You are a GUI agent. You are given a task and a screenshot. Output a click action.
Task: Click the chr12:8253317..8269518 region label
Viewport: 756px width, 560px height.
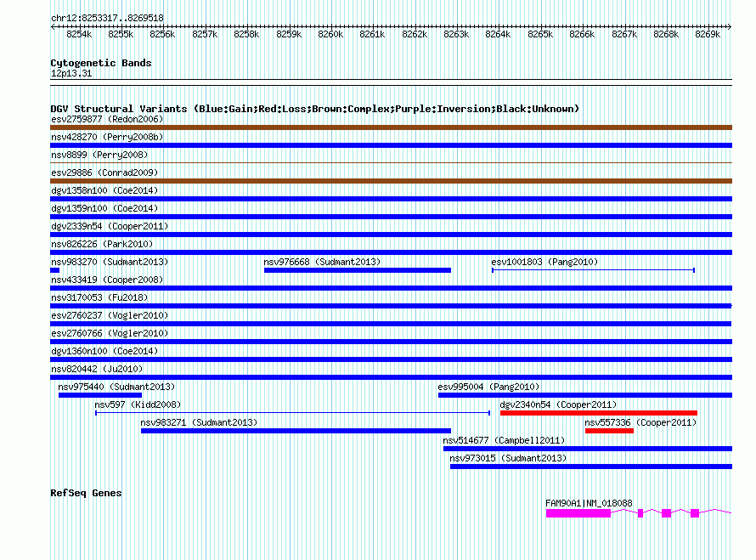(x=107, y=18)
